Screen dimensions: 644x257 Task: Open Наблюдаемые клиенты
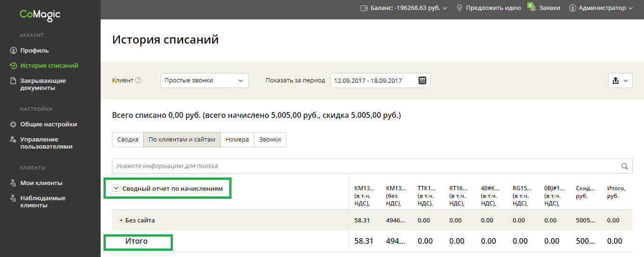43,202
